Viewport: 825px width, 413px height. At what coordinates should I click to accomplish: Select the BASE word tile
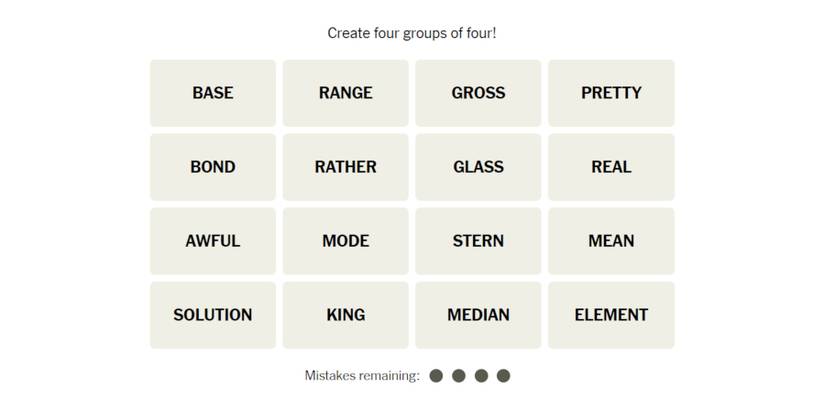pyautogui.click(x=213, y=93)
